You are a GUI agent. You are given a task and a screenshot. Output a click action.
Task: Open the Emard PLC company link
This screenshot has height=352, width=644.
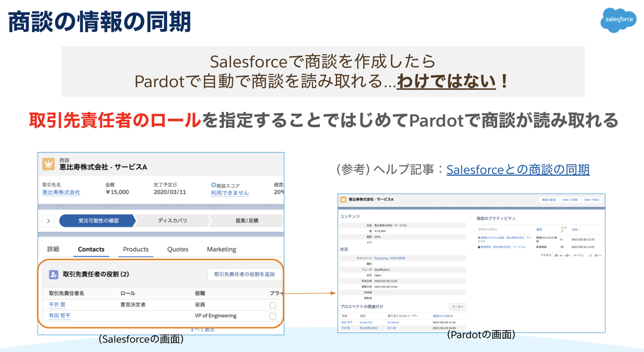click(366, 322)
